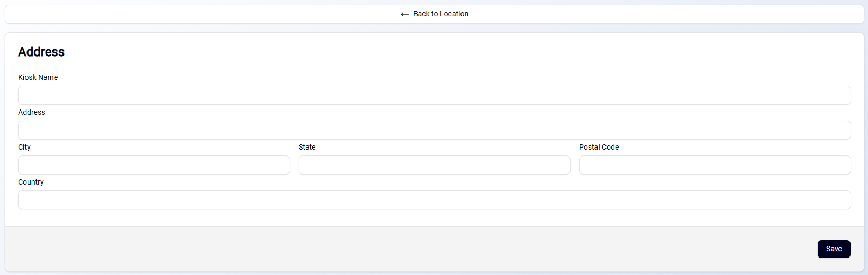Click the Postal Code label text

coord(599,147)
